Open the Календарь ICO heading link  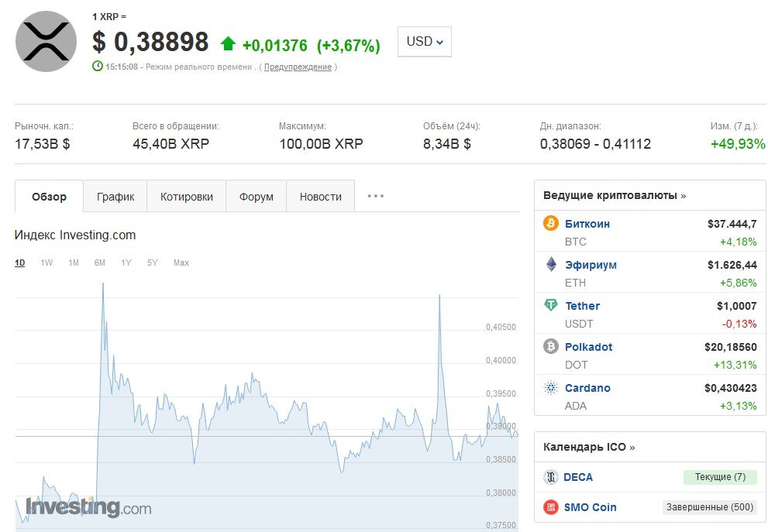[x=589, y=447]
